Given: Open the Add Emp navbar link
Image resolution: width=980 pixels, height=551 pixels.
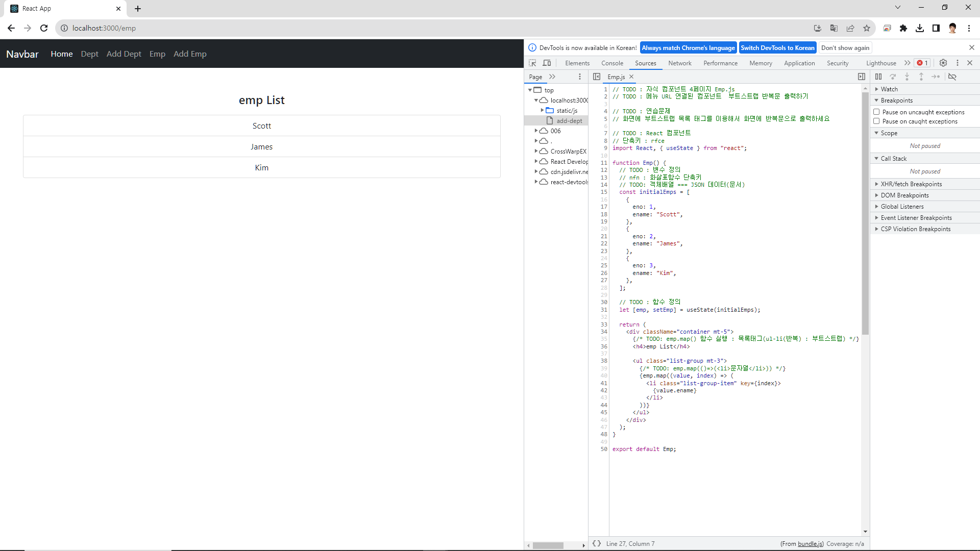Looking at the screenshot, I should coord(190,54).
